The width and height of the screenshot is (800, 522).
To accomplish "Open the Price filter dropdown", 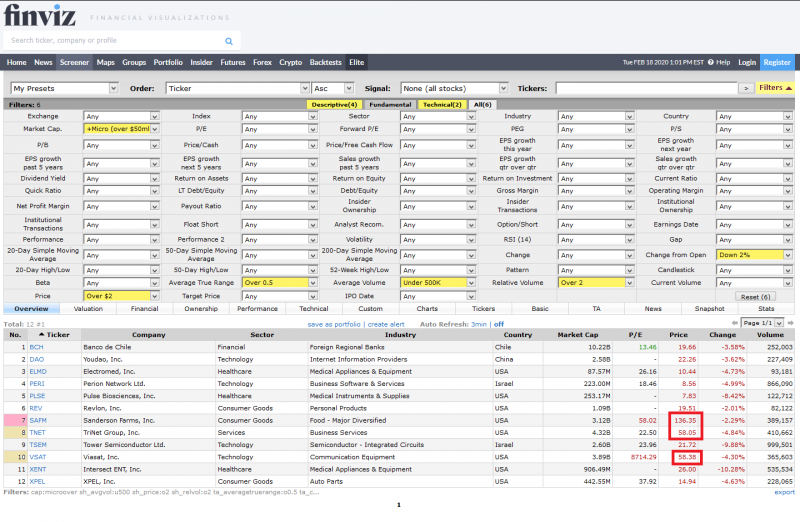I will (121, 296).
